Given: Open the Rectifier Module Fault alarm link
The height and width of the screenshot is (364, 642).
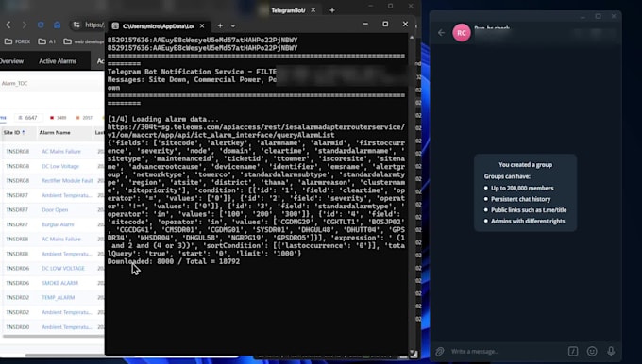Looking at the screenshot, I should pyautogui.click(x=67, y=181).
